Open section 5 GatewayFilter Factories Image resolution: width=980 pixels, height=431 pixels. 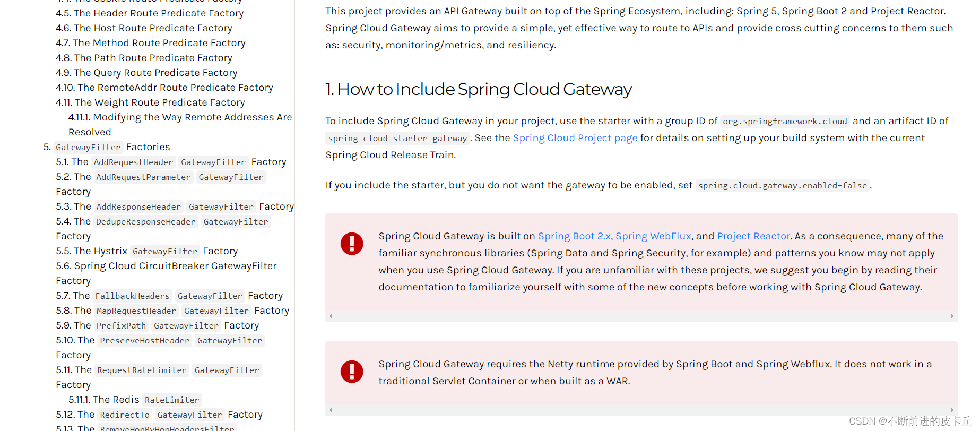(107, 147)
